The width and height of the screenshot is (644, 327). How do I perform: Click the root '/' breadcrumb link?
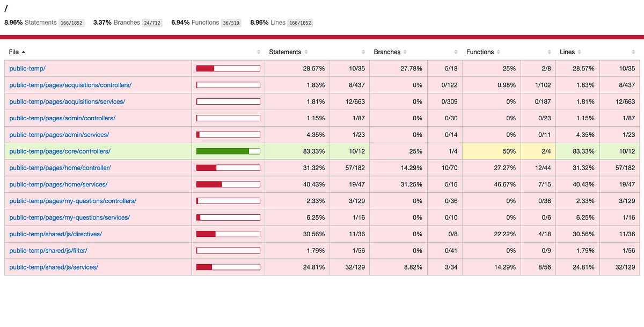tap(6, 9)
